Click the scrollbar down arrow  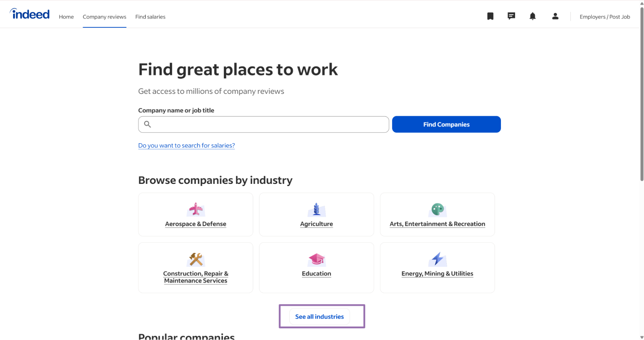(641, 337)
